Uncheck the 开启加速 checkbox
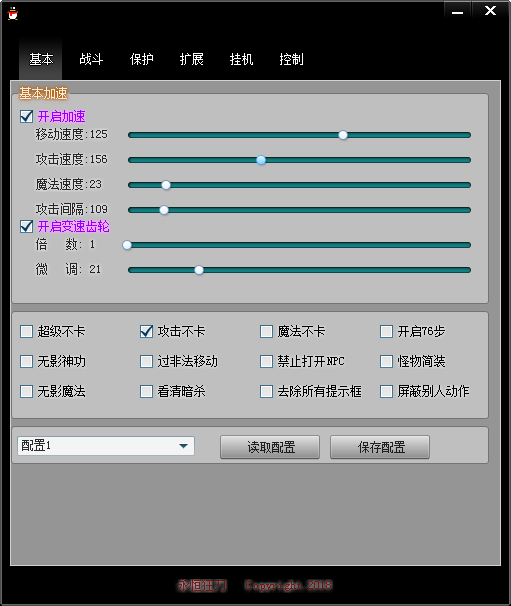 click(x=26, y=116)
